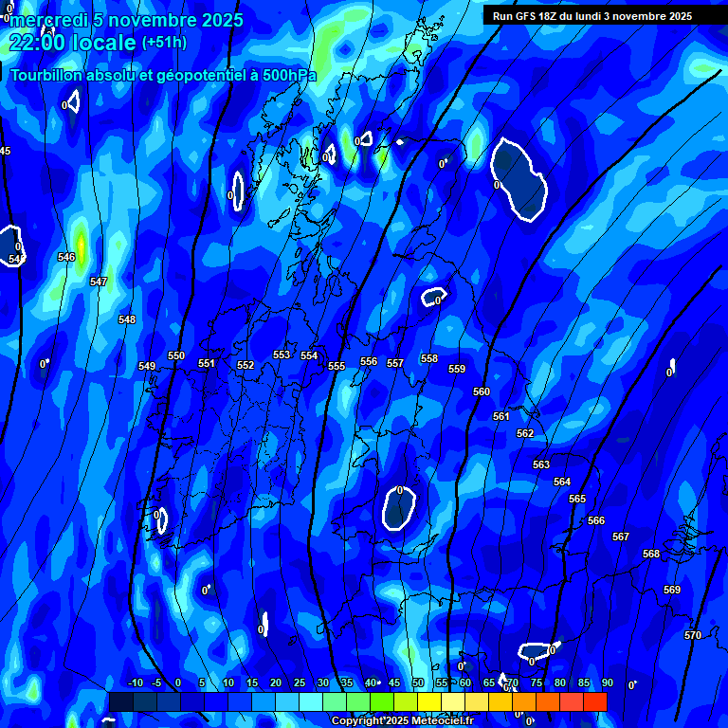Click the red 90 legend color swatch
The width and height of the screenshot is (728, 728).
pyautogui.click(x=595, y=701)
